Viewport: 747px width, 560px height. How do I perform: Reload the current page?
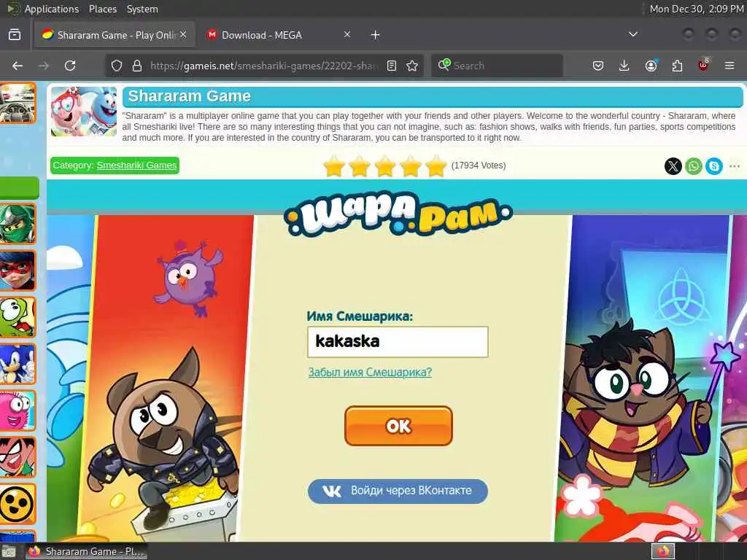coord(70,66)
